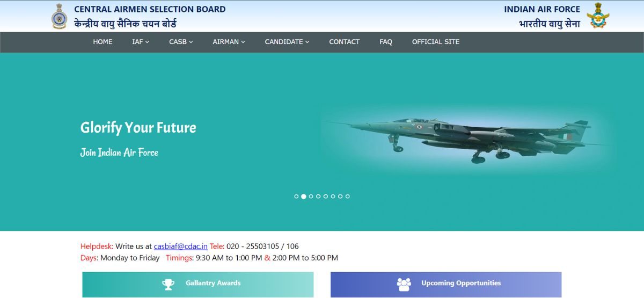The width and height of the screenshot is (644, 298).
Task: Open the Upcoming Opportunities banner
Action: [x=446, y=285]
